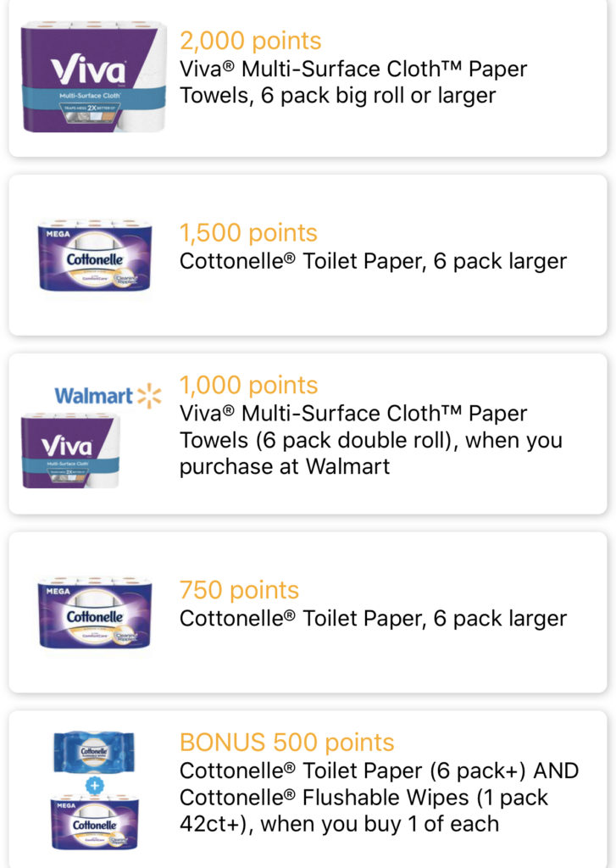The height and width of the screenshot is (868, 616).
Task: Open the 2,000 points Viva offer
Action: pyautogui.click(x=308, y=77)
